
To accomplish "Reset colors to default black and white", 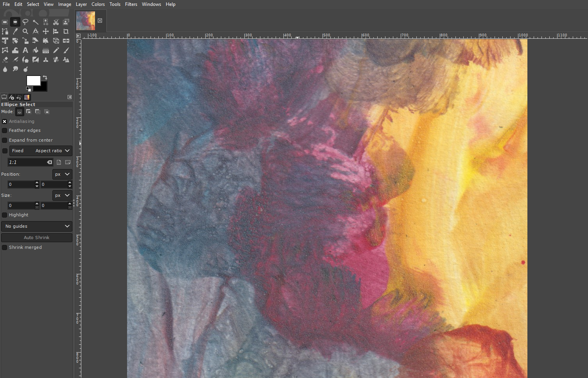I will pos(29,89).
